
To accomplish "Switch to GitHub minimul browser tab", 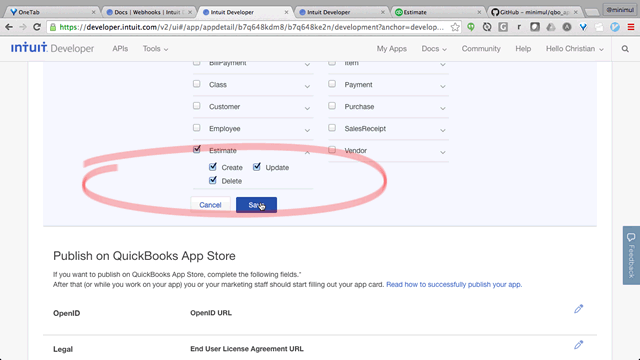I will [x=534, y=12].
